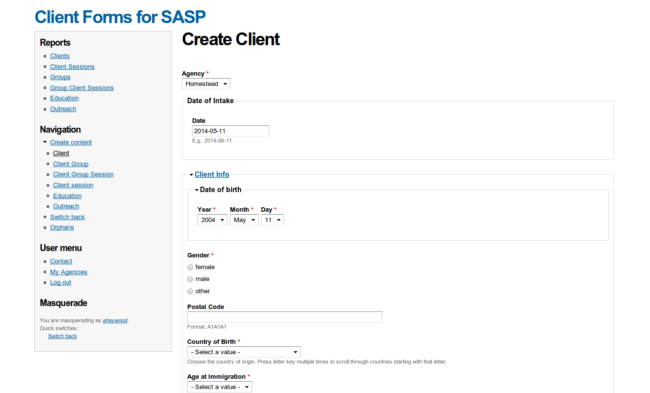The height and width of the screenshot is (393, 650).
Task: Open the Contact link in User menu
Action: [61, 262]
